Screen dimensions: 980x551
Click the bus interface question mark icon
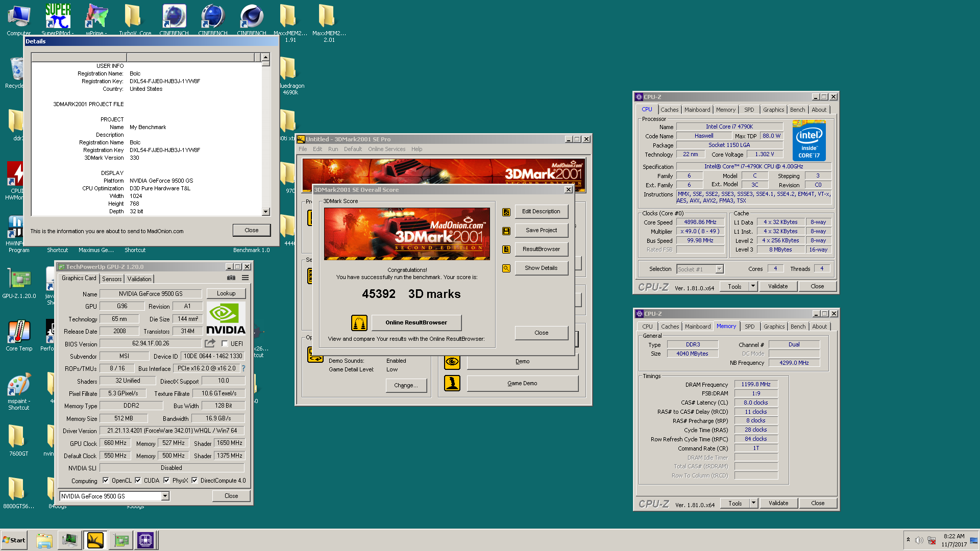(243, 368)
